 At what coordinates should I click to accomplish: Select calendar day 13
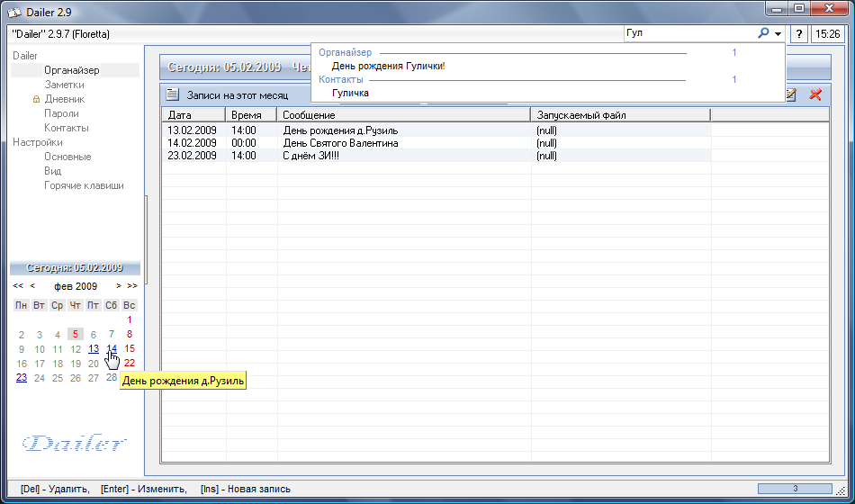[x=94, y=348]
